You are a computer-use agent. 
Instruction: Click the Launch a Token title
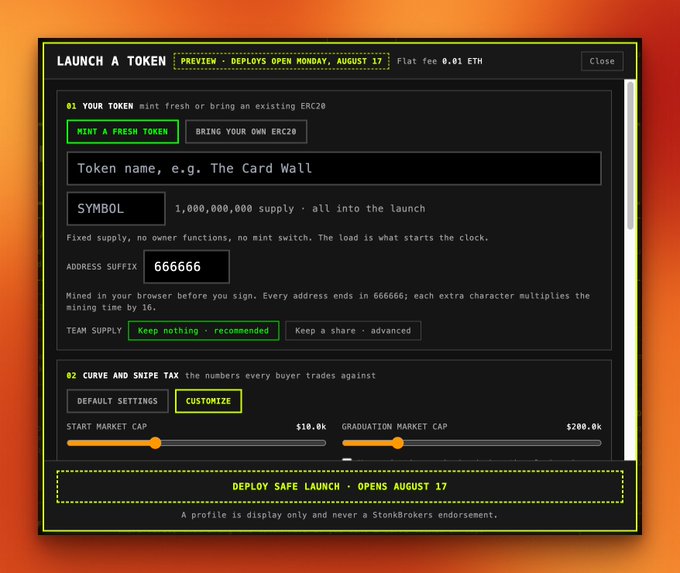pos(111,61)
